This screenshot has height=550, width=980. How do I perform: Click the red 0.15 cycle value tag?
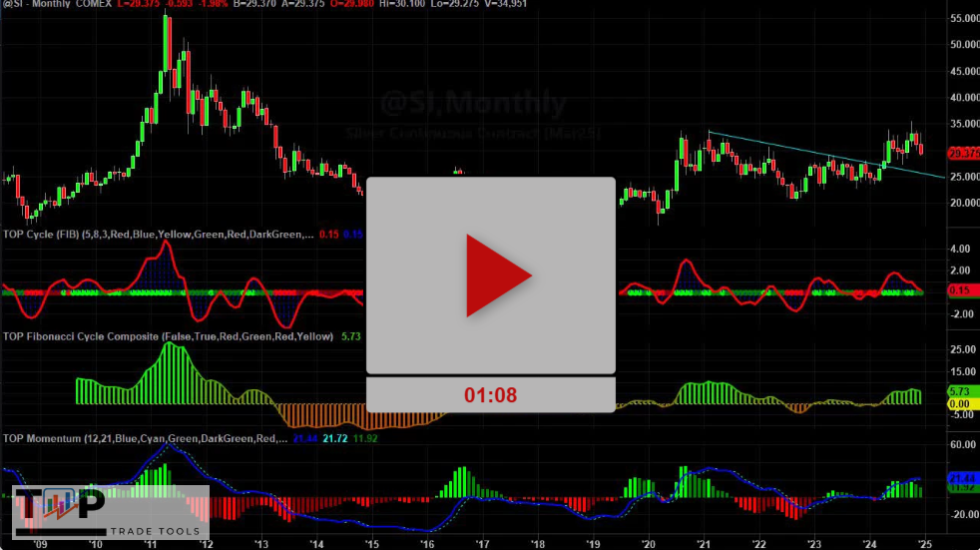tap(964, 290)
